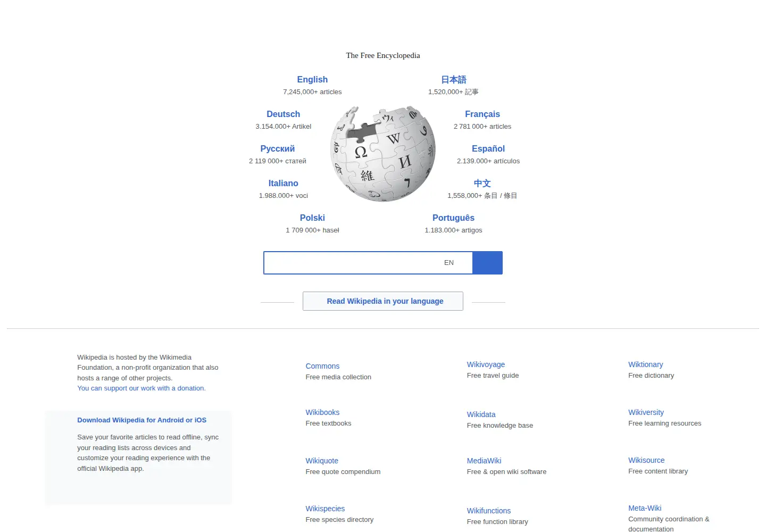Click the tagline "The Free Encyclopedia"
Viewport: 766px width, 532px height.
coord(383,55)
